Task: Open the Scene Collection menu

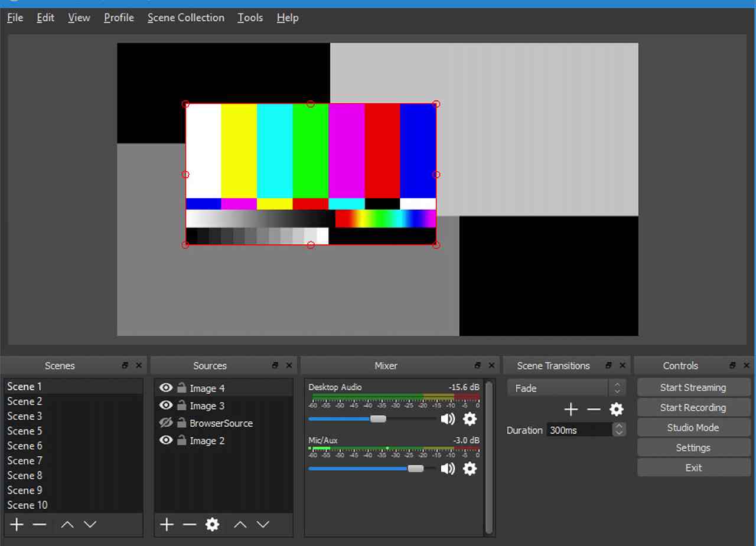Action: point(185,18)
